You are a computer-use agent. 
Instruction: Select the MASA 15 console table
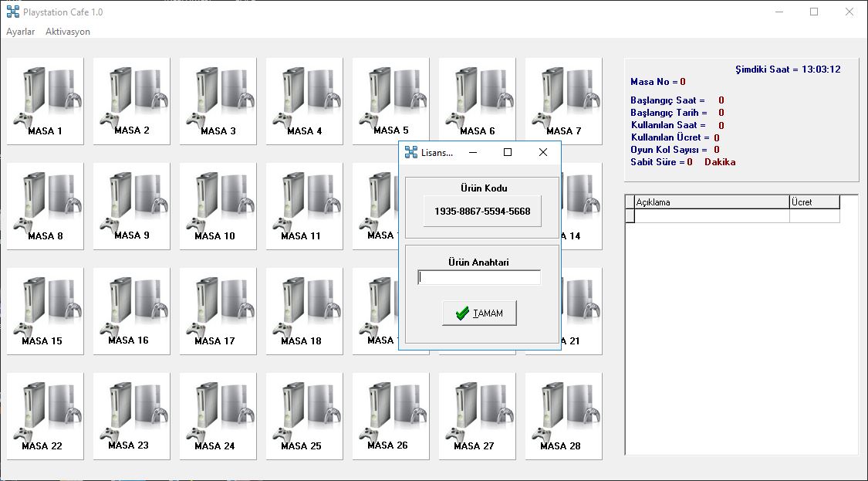click(x=46, y=311)
